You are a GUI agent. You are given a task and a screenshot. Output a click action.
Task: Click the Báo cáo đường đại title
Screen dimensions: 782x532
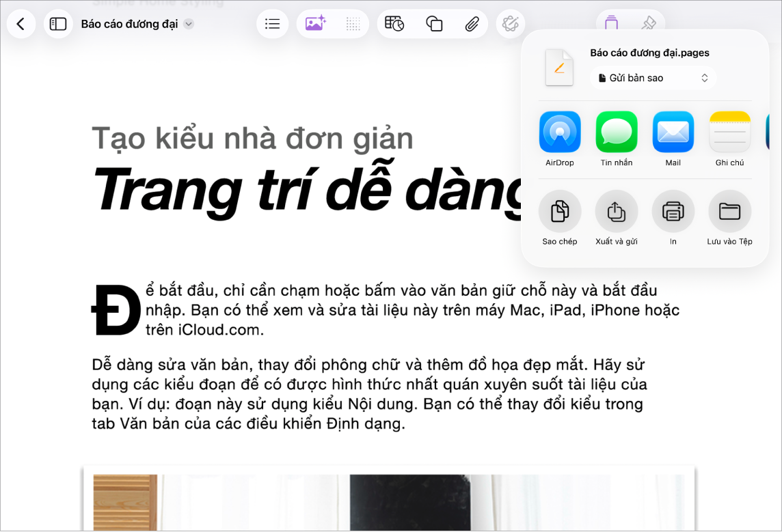pos(129,24)
